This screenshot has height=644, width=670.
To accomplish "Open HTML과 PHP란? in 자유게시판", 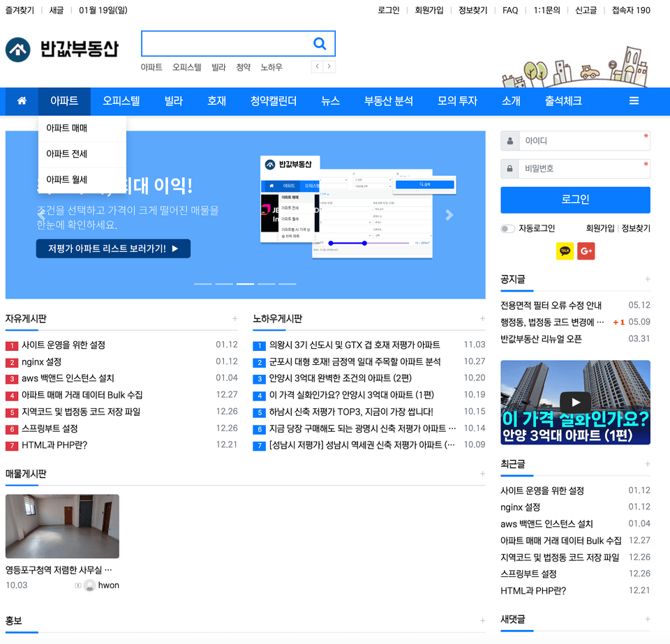I will tap(54, 445).
